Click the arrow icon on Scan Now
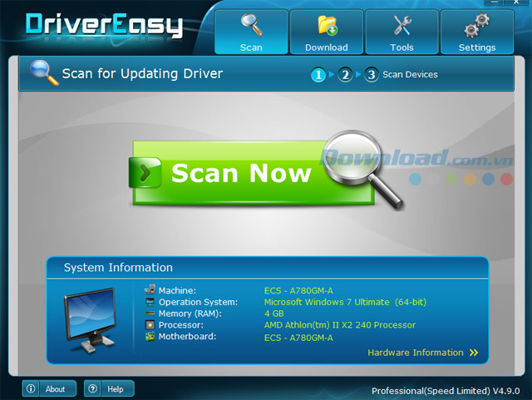 145,173
